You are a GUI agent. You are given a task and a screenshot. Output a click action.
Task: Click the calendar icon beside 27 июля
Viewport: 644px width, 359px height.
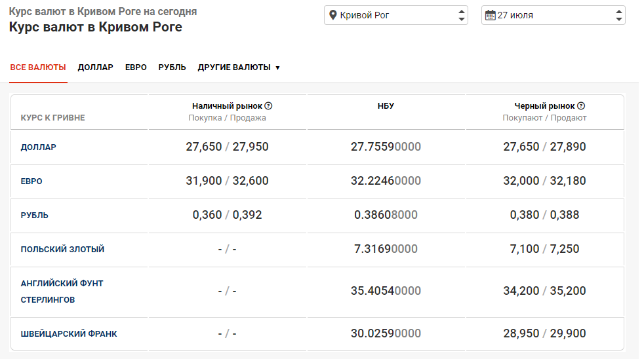490,15
